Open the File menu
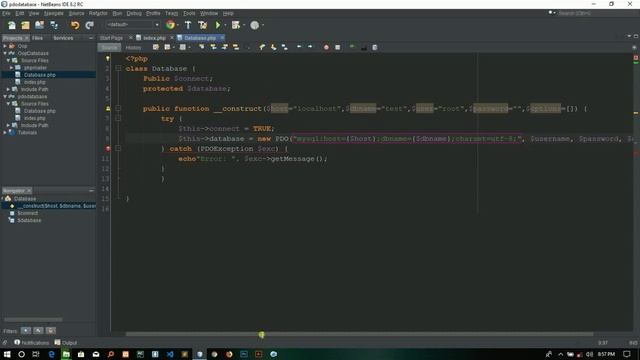The image size is (640, 360). point(6,13)
